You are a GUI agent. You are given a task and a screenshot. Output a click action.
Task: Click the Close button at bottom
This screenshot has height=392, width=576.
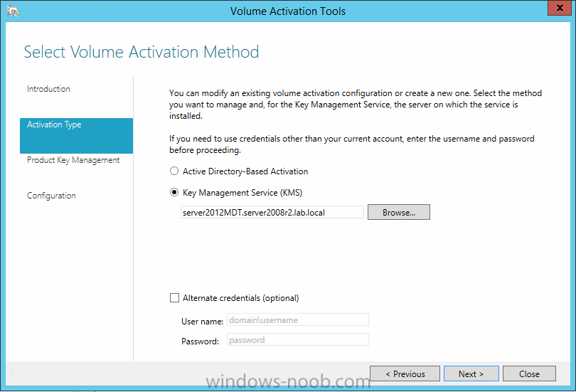(x=529, y=374)
